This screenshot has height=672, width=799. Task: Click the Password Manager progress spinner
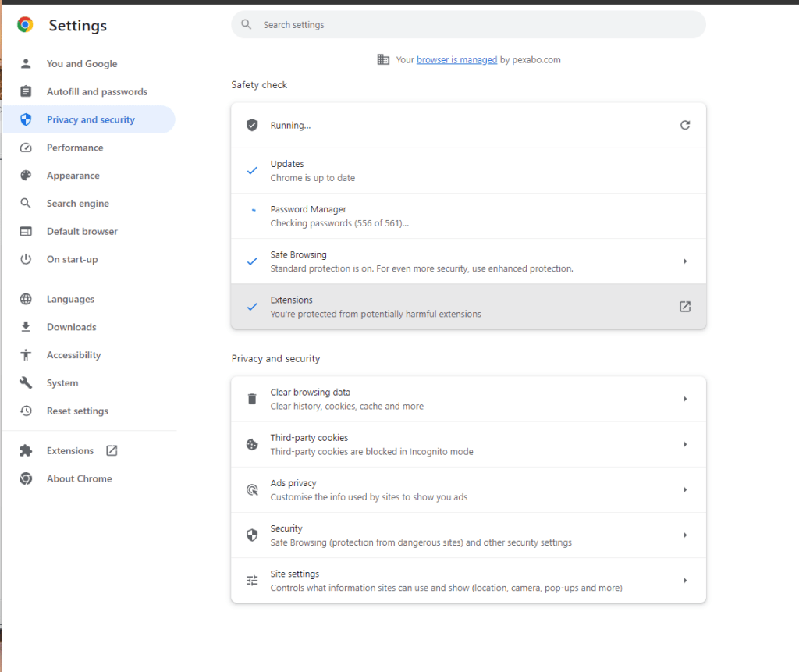pyautogui.click(x=254, y=210)
